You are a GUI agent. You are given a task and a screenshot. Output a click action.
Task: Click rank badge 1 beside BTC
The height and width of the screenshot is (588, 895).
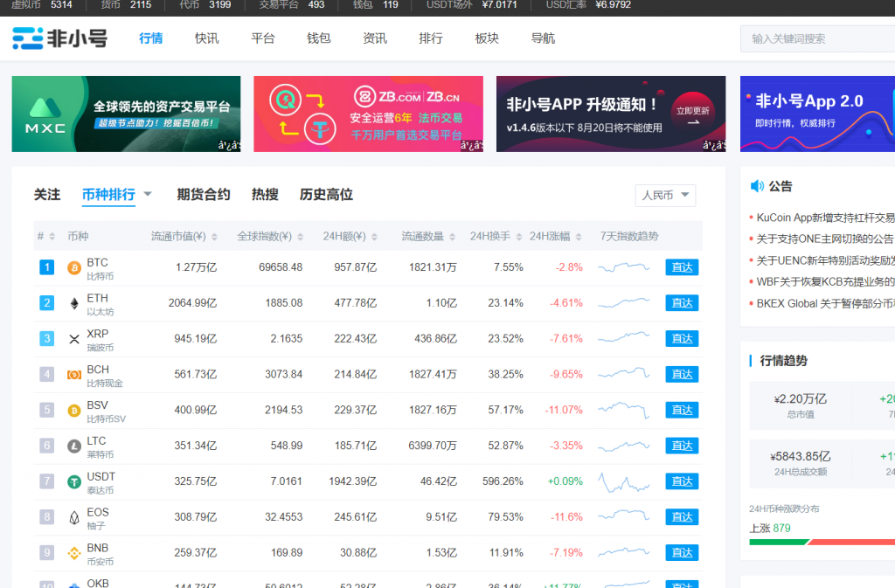tap(47, 266)
